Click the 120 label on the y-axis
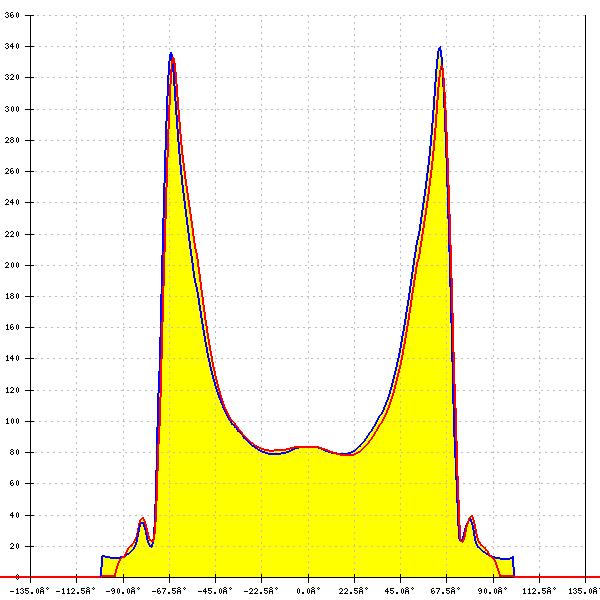 [x=12, y=390]
